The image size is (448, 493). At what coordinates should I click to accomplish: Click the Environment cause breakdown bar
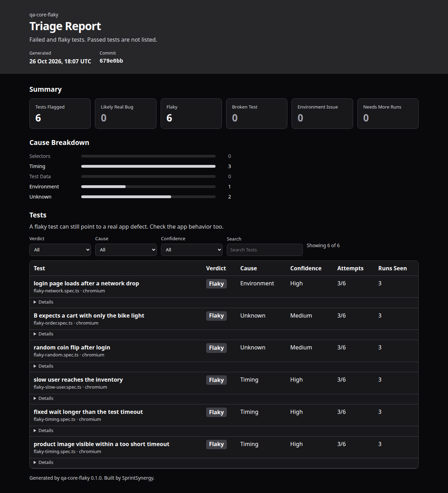tap(148, 187)
